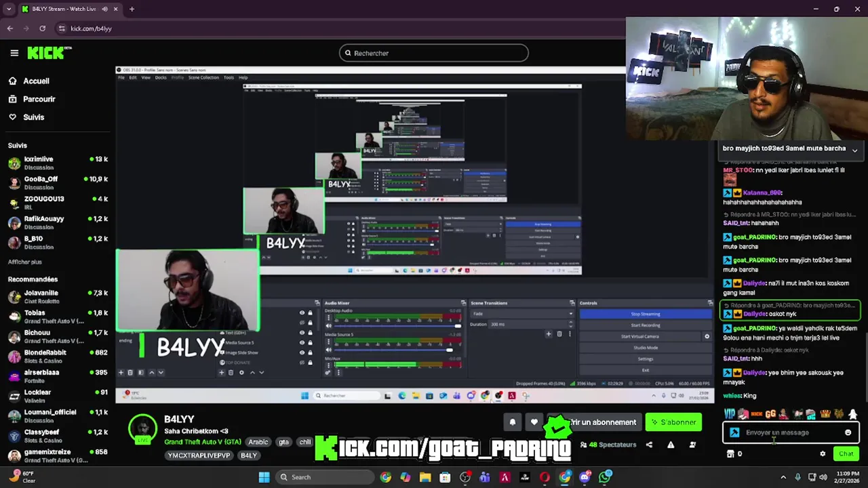Image resolution: width=868 pixels, height=488 pixels.
Task: Click B4LYY streamer avatar with LIVE badge
Action: click(143, 430)
